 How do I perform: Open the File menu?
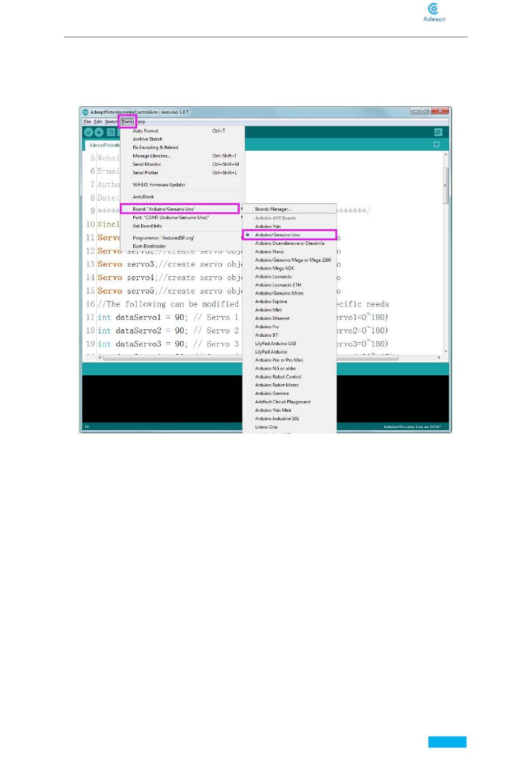(87, 122)
